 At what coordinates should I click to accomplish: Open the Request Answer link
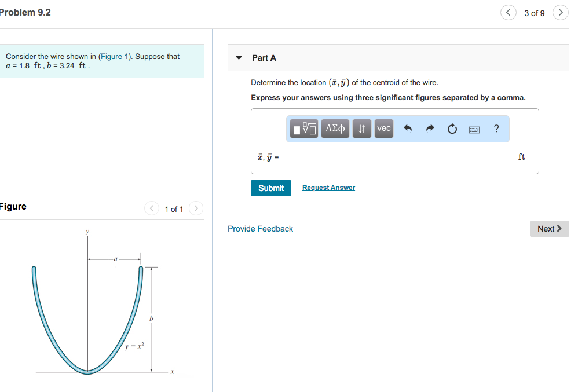[x=328, y=187]
